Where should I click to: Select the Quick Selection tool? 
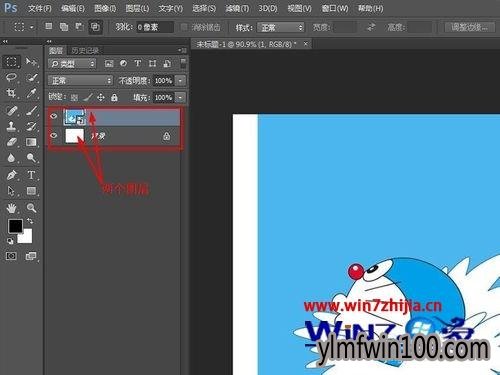(x=31, y=78)
